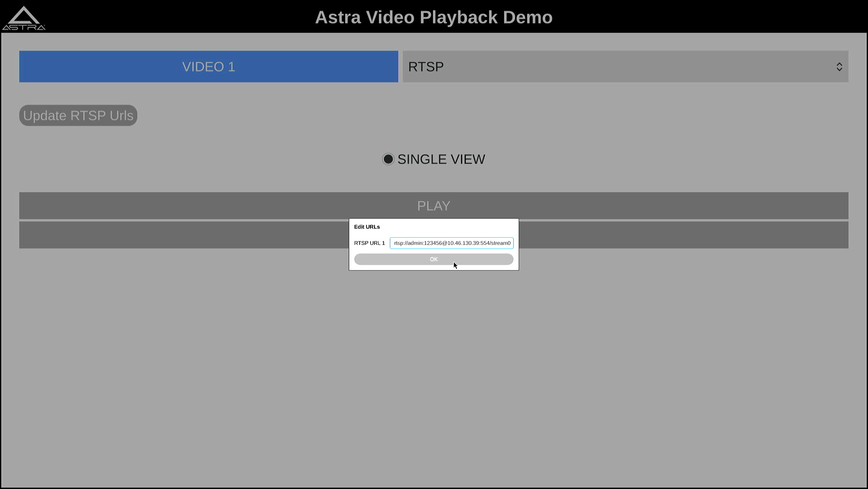The width and height of the screenshot is (868, 489).
Task: Click the RTSP URL 1 label
Action: pos(369,243)
